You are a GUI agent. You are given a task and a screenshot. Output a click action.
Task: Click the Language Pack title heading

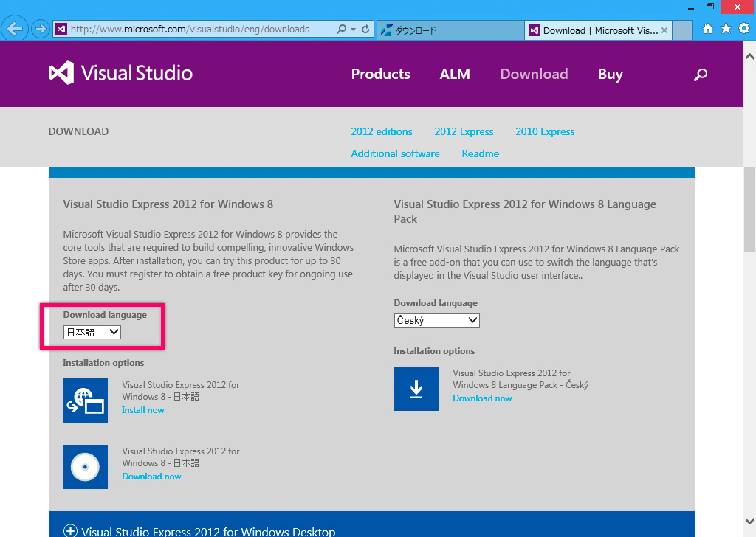pos(525,212)
